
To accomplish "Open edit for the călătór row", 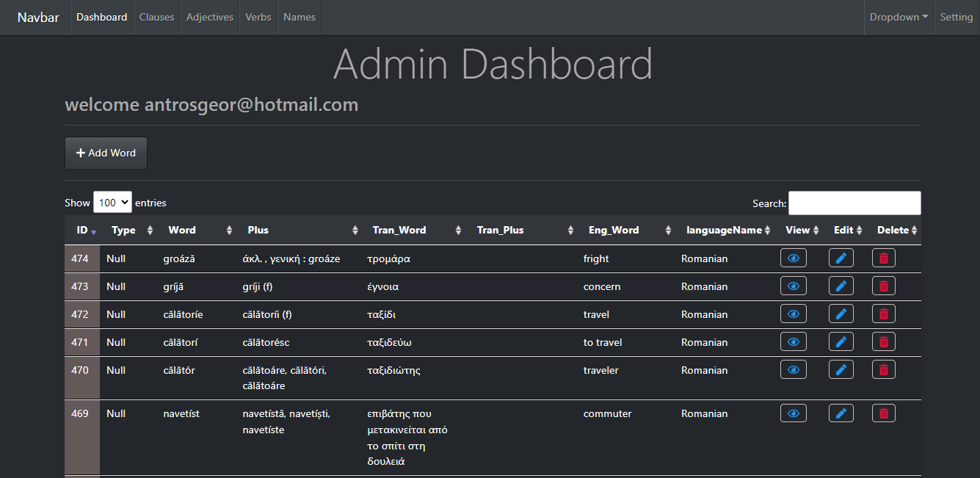I will click(x=841, y=370).
